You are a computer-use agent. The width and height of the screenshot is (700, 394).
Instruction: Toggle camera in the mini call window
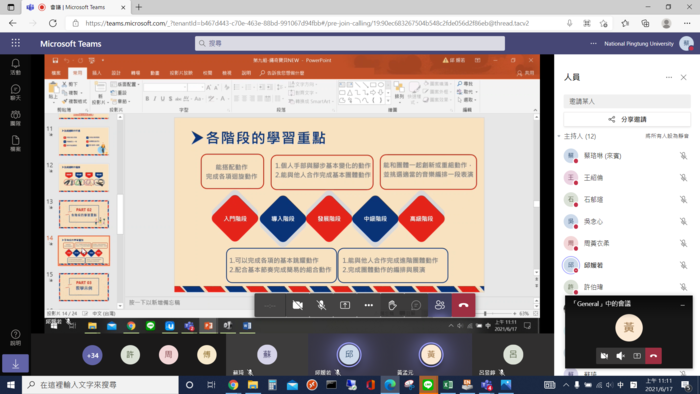point(604,356)
